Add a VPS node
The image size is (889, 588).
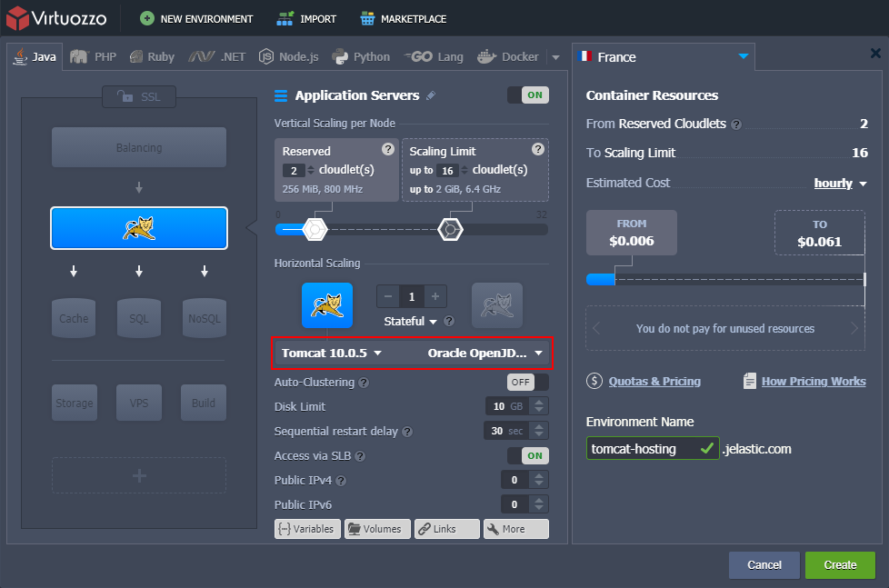pos(139,403)
